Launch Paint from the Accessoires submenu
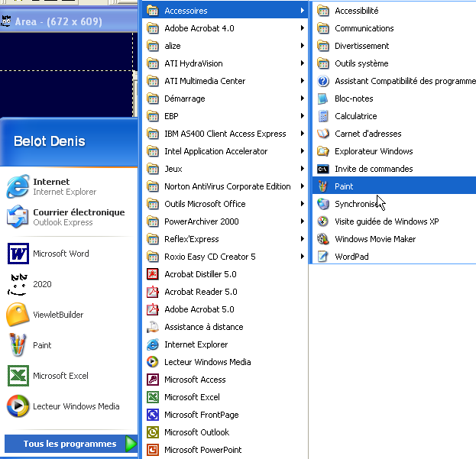The height and width of the screenshot is (459, 476). 394,186
